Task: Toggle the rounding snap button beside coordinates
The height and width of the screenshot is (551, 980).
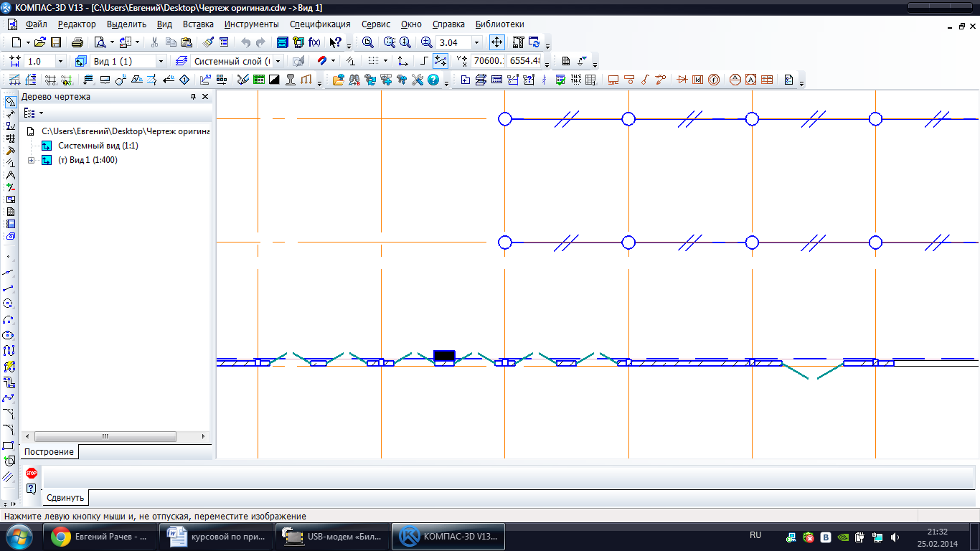Action: (440, 61)
